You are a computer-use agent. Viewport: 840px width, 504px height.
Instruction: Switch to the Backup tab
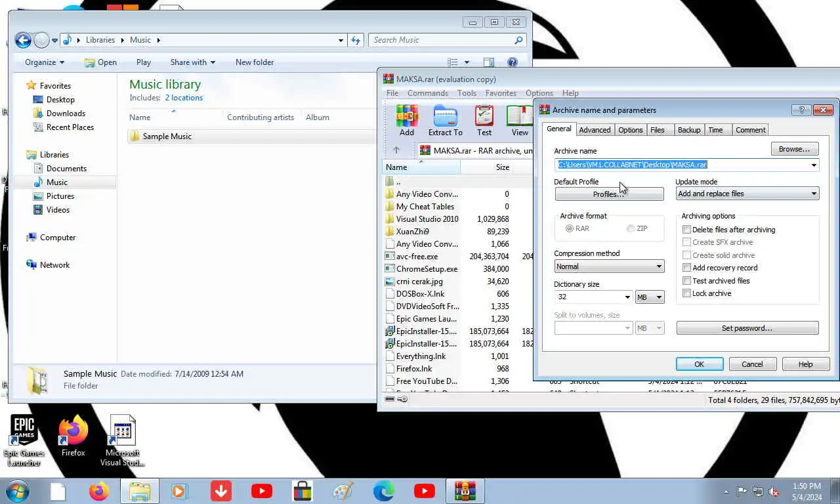689,130
